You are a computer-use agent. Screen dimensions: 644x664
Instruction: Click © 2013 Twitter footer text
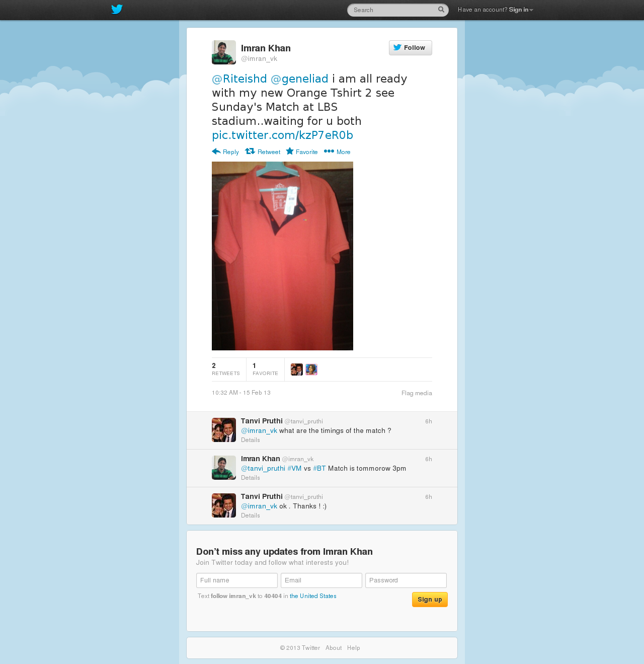coord(300,648)
